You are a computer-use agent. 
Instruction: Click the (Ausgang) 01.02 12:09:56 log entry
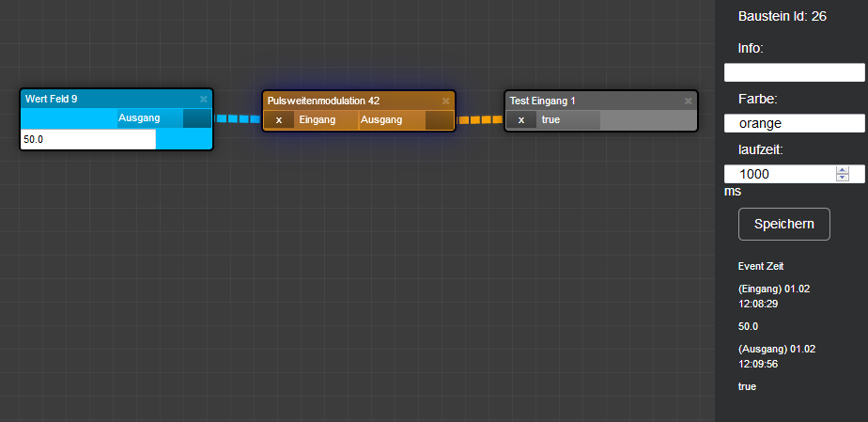[777, 356]
